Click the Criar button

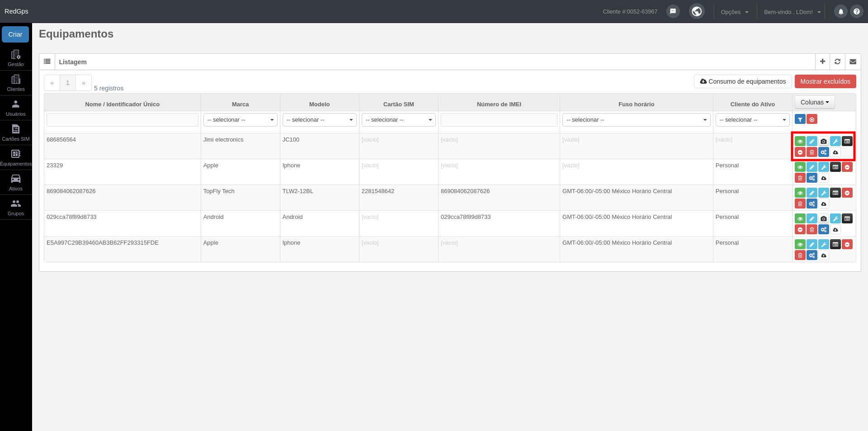point(15,34)
